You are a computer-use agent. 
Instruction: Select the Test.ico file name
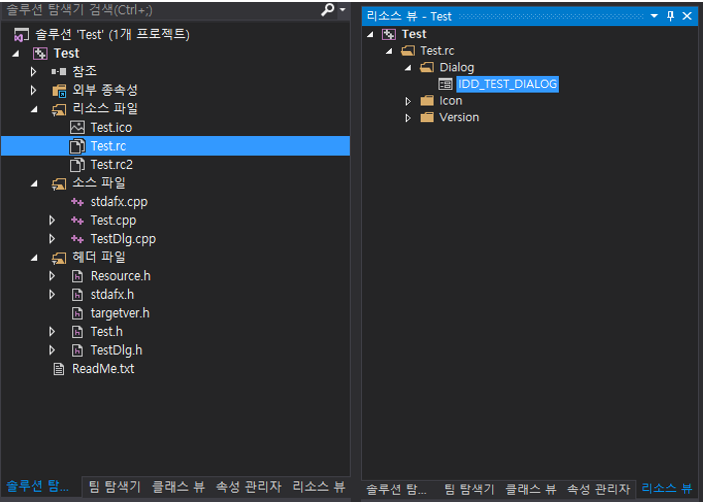111,128
